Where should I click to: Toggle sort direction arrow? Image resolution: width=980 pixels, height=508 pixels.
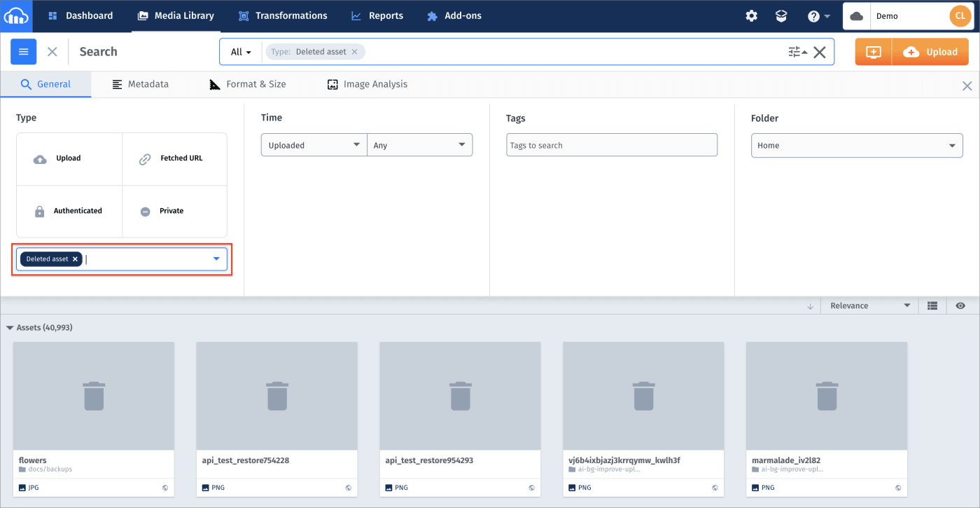click(811, 306)
